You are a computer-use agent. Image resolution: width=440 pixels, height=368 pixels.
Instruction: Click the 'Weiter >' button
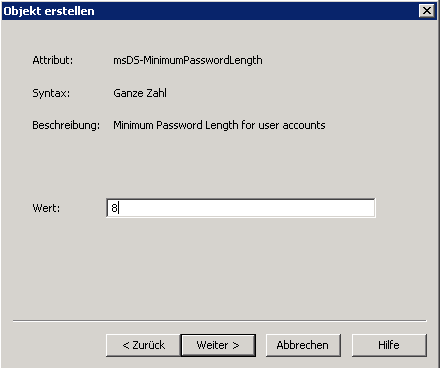tap(218, 345)
